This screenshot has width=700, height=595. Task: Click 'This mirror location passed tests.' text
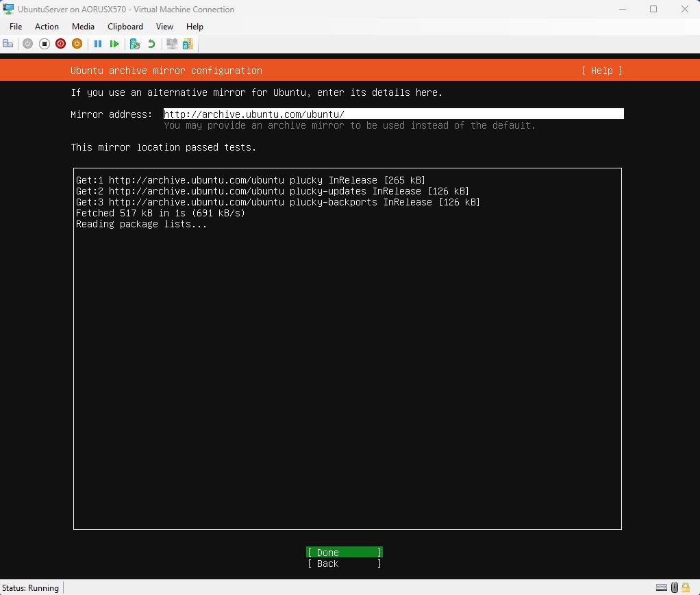pyautogui.click(x=164, y=147)
